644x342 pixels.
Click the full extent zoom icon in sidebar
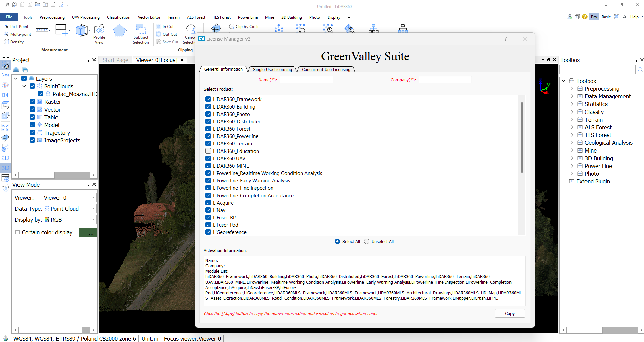click(5, 127)
